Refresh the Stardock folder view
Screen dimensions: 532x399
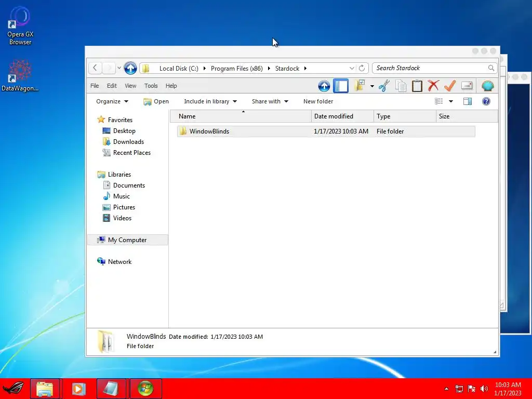362,68
